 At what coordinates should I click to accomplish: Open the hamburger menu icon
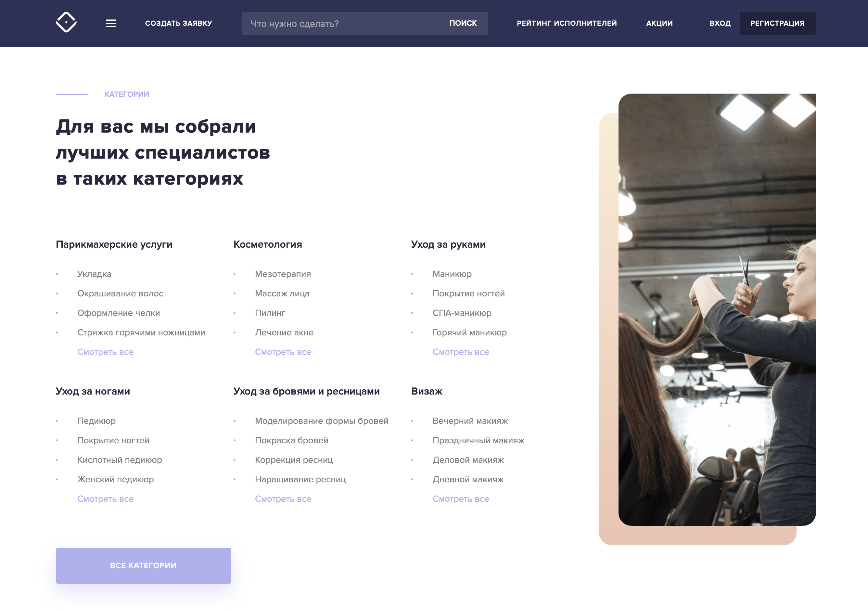pos(111,23)
